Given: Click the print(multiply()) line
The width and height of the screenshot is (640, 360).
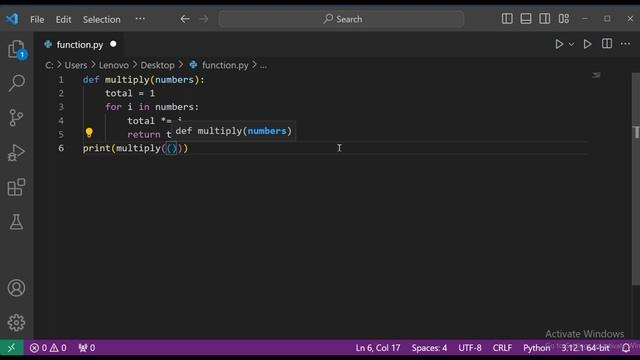Looking at the screenshot, I should (135, 148).
